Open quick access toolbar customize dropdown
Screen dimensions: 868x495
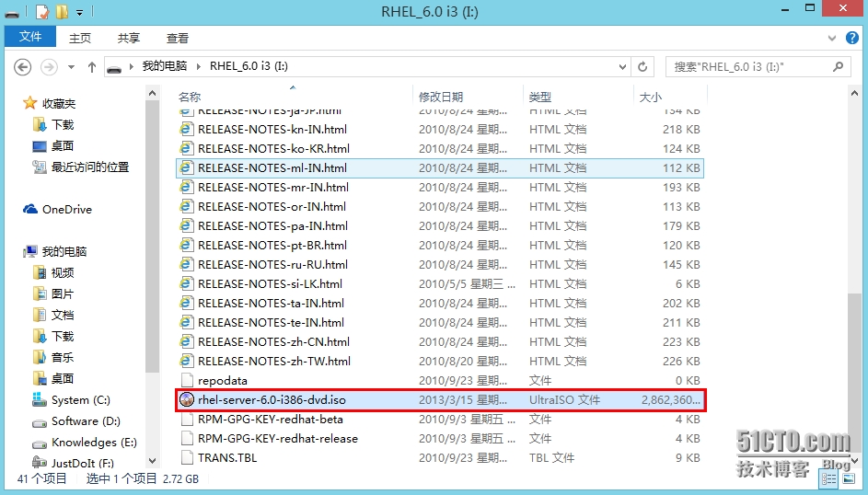(80, 12)
